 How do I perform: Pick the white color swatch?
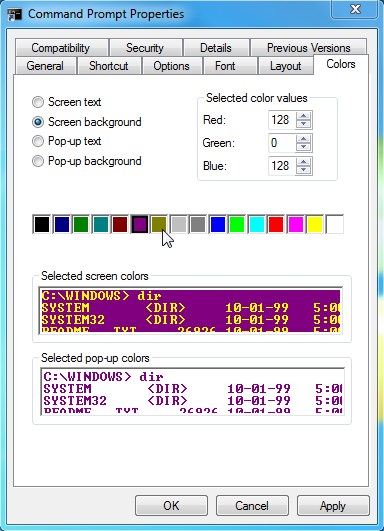335,224
